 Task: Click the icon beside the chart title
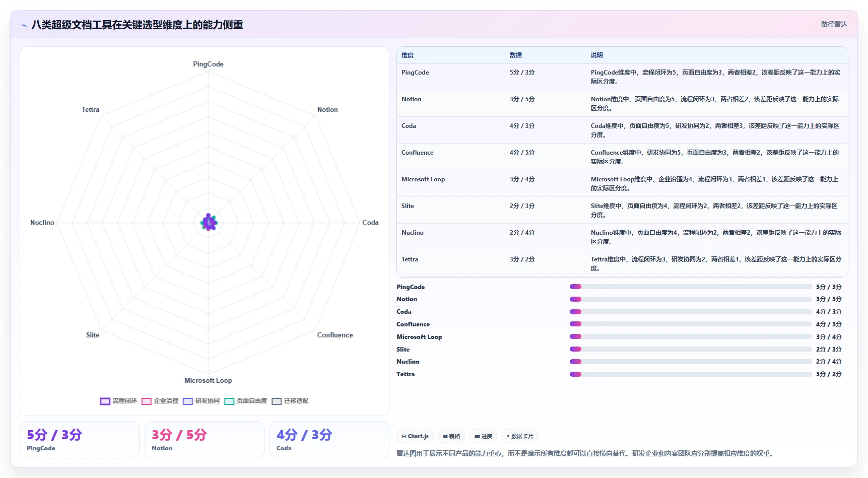pos(24,25)
